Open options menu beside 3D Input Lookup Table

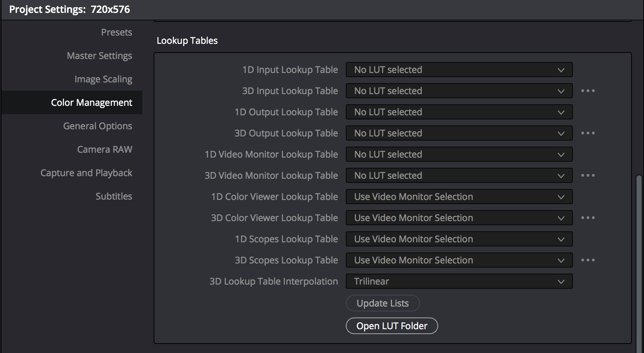point(588,91)
